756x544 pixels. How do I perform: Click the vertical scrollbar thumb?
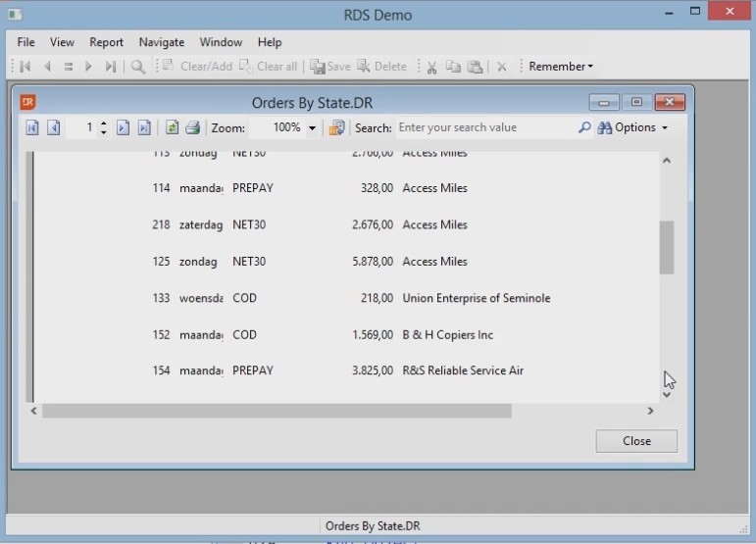coord(667,247)
